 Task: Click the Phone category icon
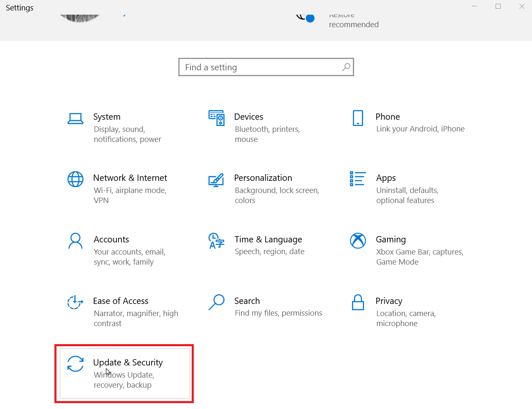(x=358, y=118)
